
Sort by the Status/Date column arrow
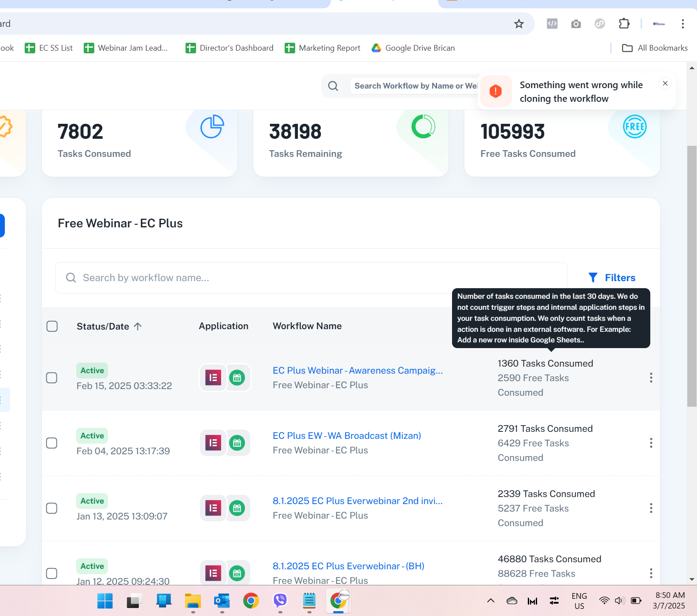click(137, 326)
